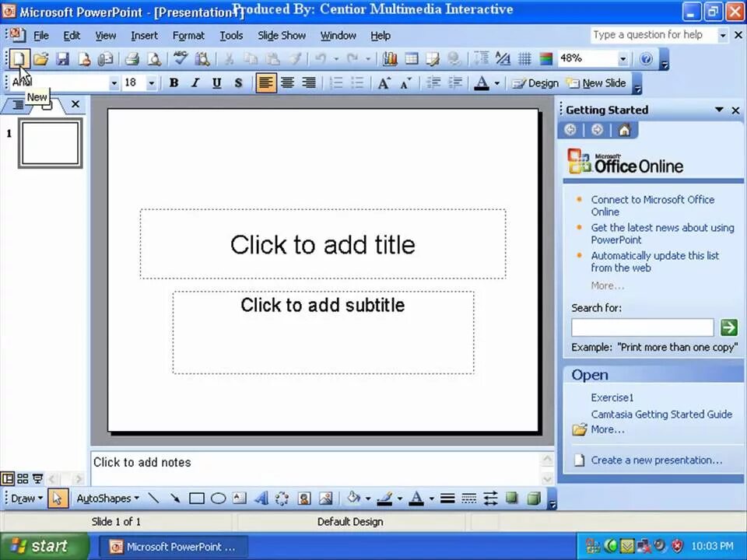Screen dimensions: 747x560
Task: Toggle the Color/Grayscale icon
Action: (546, 59)
